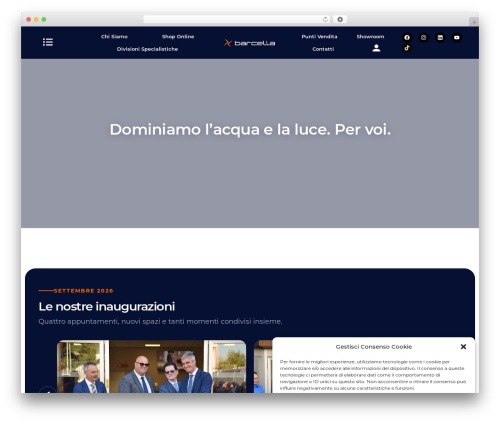Image resolution: width=500 pixels, height=423 pixels.
Task: Open the TikTok social icon
Action: point(407,48)
